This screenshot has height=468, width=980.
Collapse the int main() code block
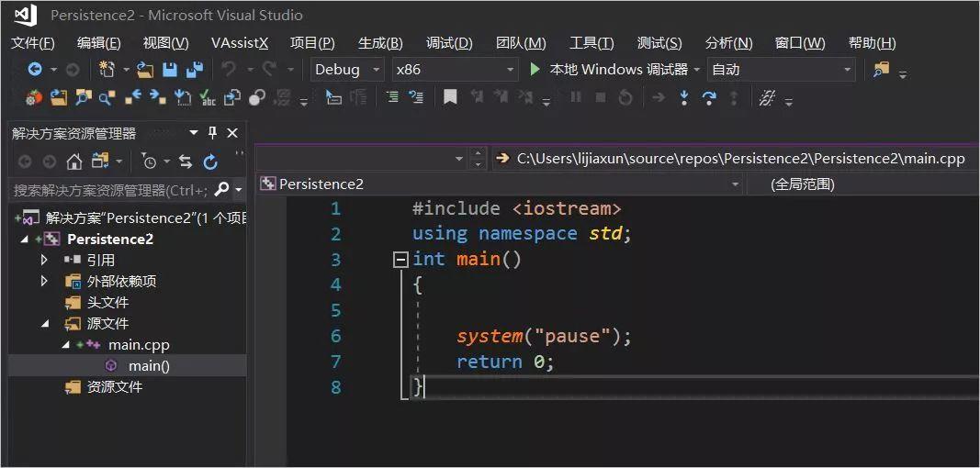[400, 260]
